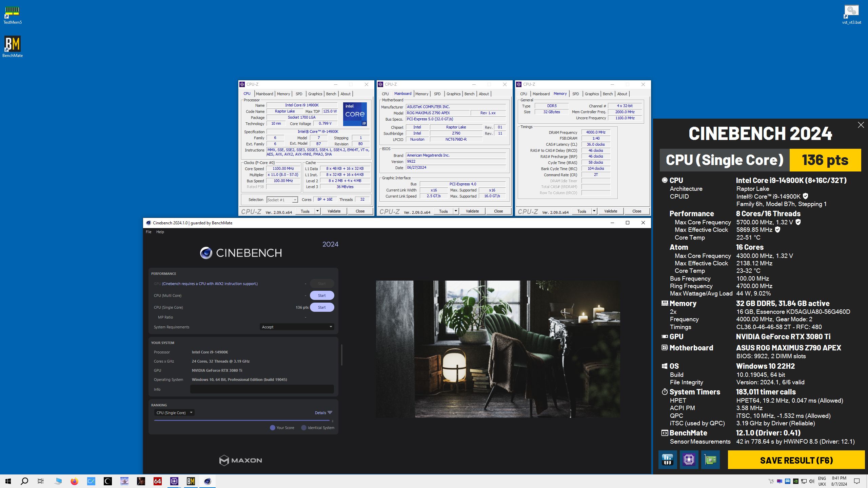Screen dimensions: 868x488
Task: Expand System Requirements Accept dropdown
Action: click(297, 327)
